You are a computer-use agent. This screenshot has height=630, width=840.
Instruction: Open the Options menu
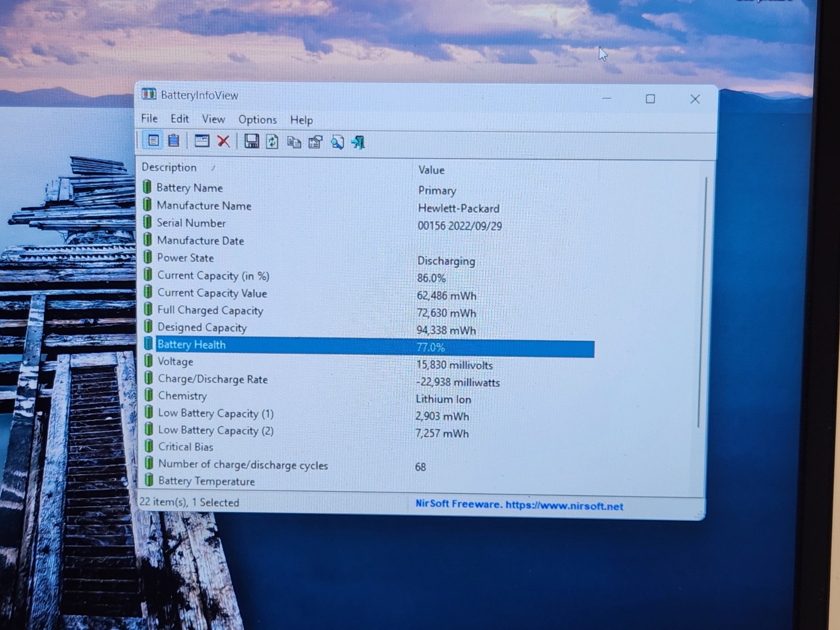pyautogui.click(x=257, y=120)
